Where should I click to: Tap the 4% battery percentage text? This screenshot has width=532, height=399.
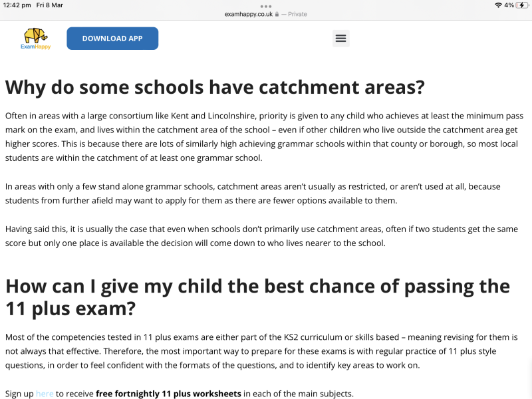tap(509, 5)
